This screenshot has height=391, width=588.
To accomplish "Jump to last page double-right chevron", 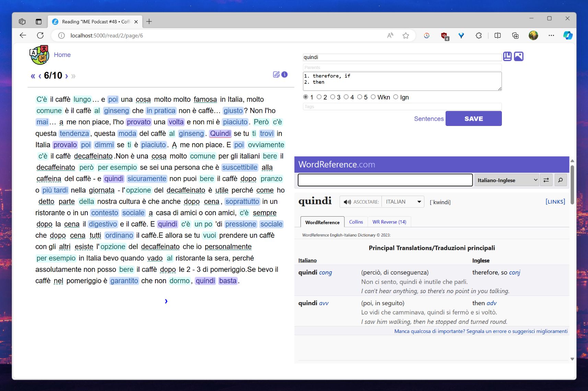I will (73, 76).
